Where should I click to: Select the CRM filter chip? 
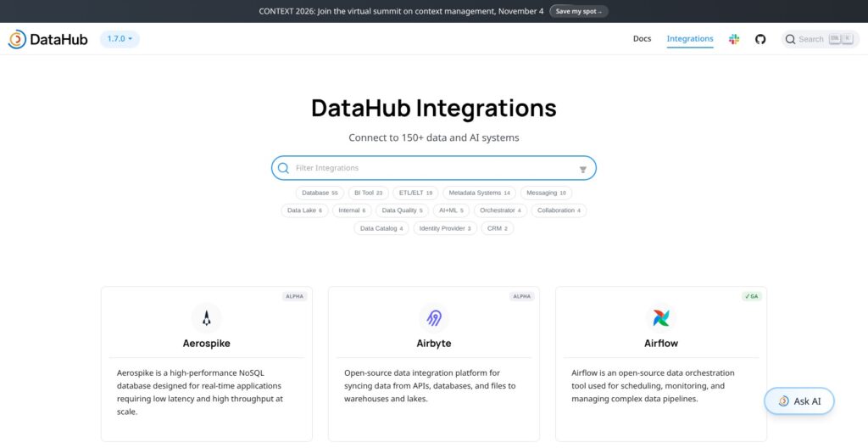point(497,228)
